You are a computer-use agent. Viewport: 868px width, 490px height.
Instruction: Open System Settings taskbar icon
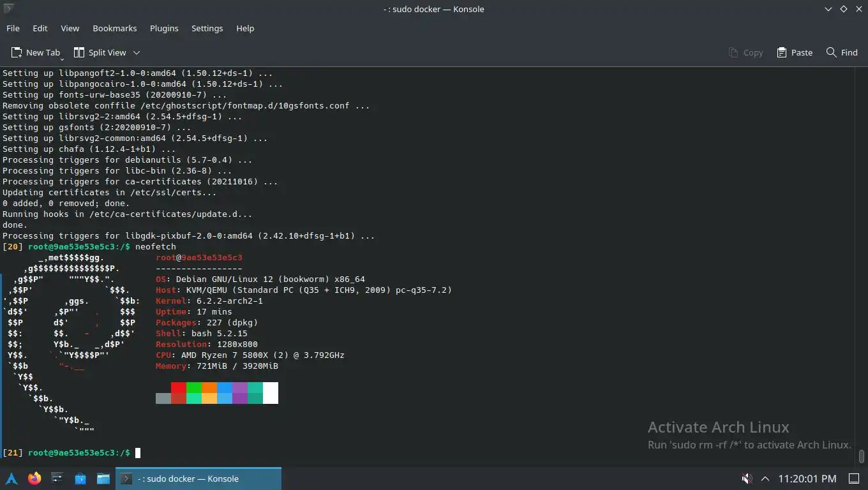[x=57, y=479]
